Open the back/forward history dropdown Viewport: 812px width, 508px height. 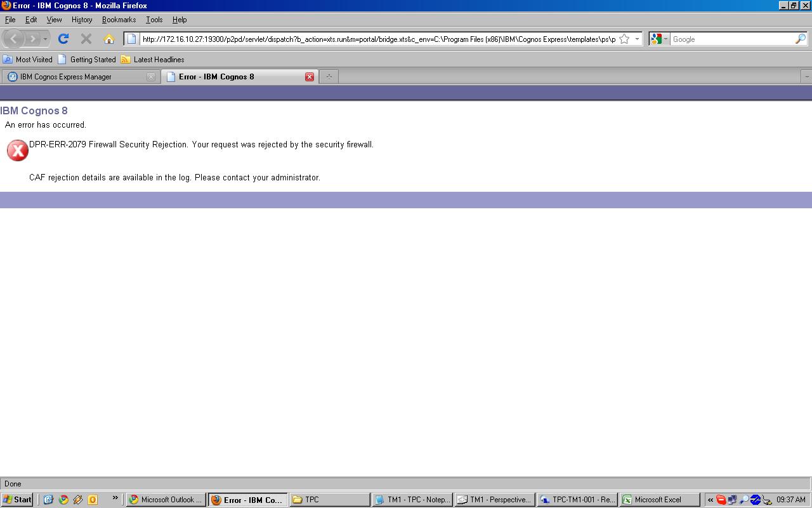45,39
